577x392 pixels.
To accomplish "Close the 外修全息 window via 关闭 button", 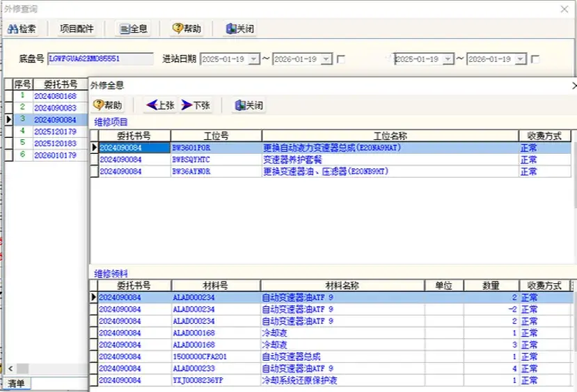I will point(248,105).
